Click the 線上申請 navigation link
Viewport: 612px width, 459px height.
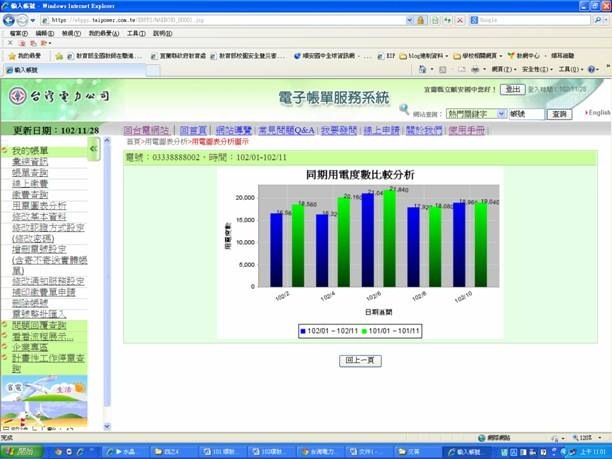point(381,130)
